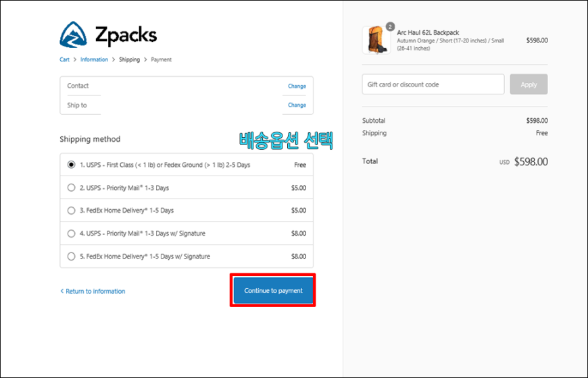Click the Apply discount button

point(529,84)
